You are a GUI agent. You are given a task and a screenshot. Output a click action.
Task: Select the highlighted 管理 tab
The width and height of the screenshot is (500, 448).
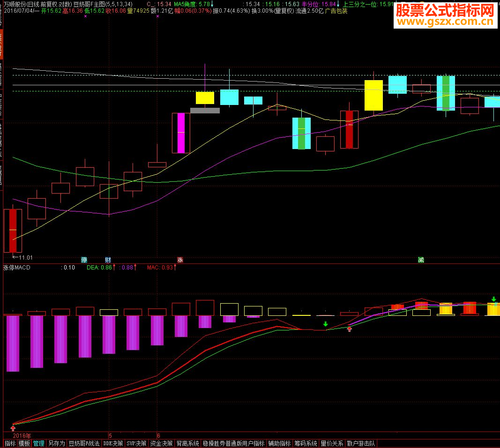click(38, 443)
